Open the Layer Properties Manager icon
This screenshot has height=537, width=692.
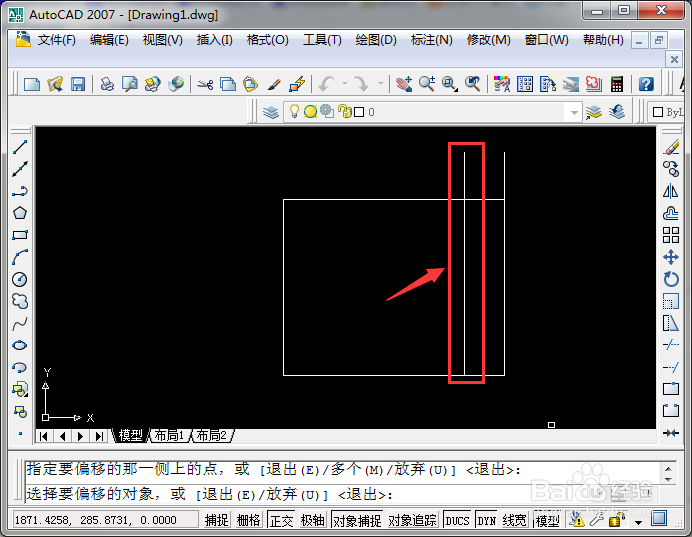click(x=271, y=112)
